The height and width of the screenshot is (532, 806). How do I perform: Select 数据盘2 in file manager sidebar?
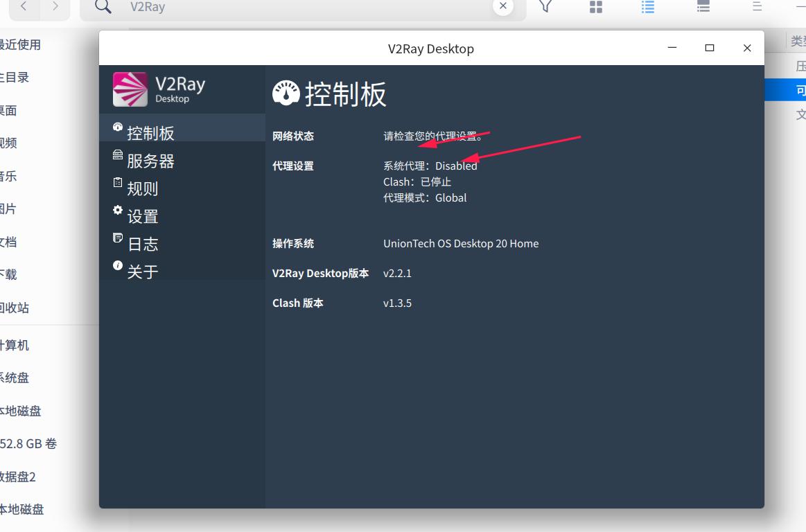(x=19, y=477)
